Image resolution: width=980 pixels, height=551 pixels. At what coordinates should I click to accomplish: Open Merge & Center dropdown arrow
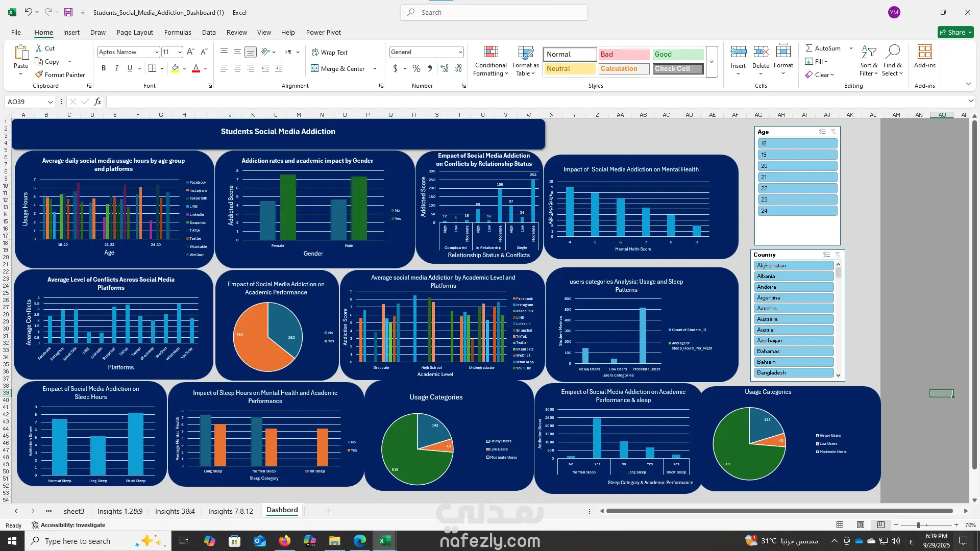click(375, 68)
